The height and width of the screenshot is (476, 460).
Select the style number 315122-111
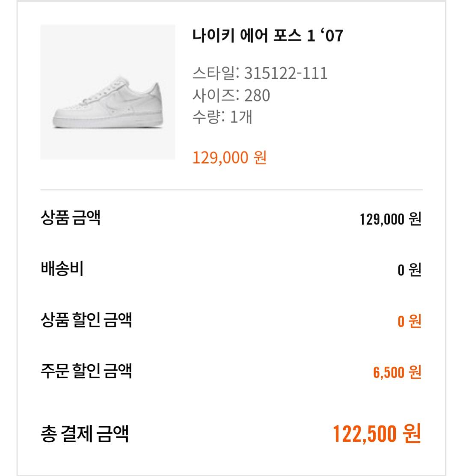(x=286, y=74)
